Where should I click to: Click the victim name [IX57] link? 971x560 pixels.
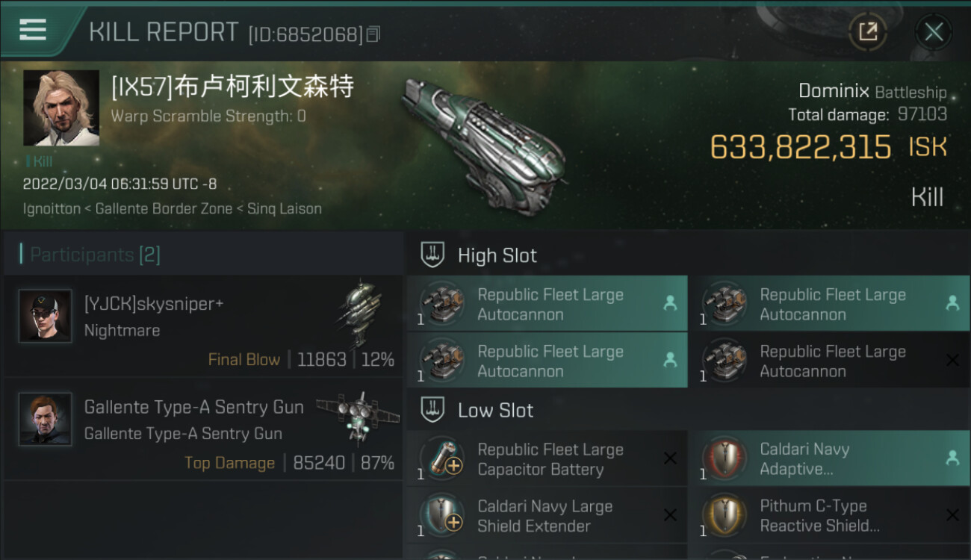(x=232, y=87)
